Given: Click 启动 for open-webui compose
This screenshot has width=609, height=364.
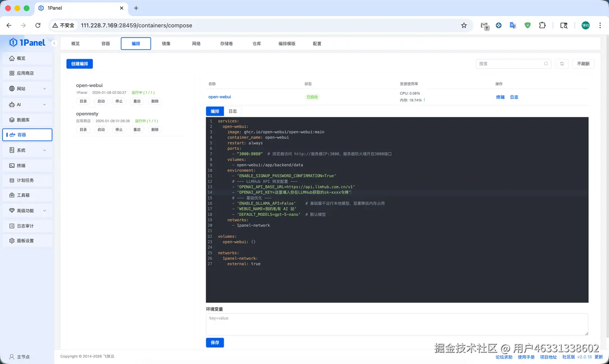Looking at the screenshot, I should [101, 101].
